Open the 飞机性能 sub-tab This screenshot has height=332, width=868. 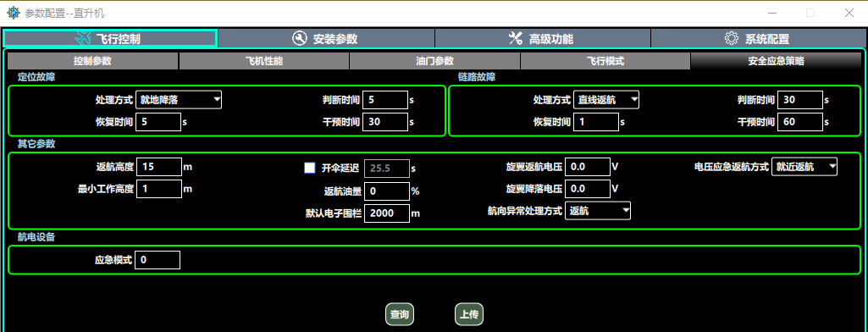(264, 61)
